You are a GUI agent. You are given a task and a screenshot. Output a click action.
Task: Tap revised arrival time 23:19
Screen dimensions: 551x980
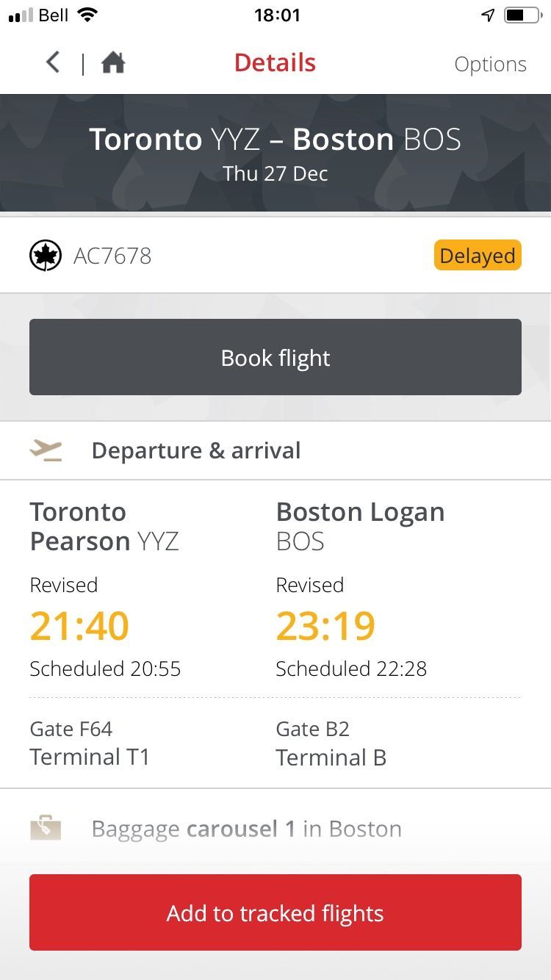(x=325, y=626)
